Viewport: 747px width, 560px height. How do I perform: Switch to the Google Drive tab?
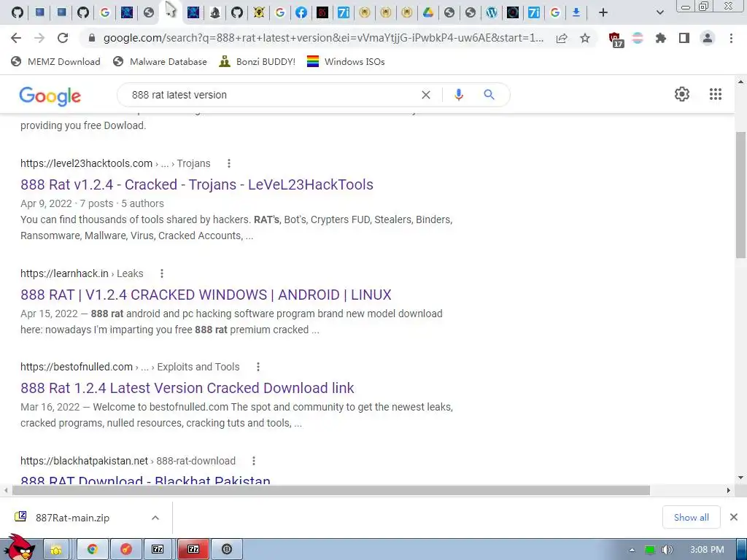[x=427, y=12]
